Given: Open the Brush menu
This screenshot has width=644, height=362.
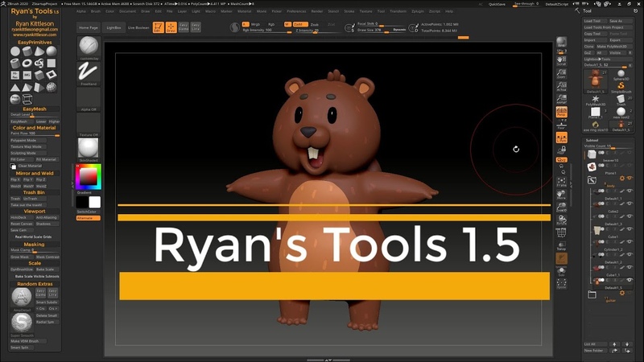Looking at the screenshot, I should [x=96, y=11].
